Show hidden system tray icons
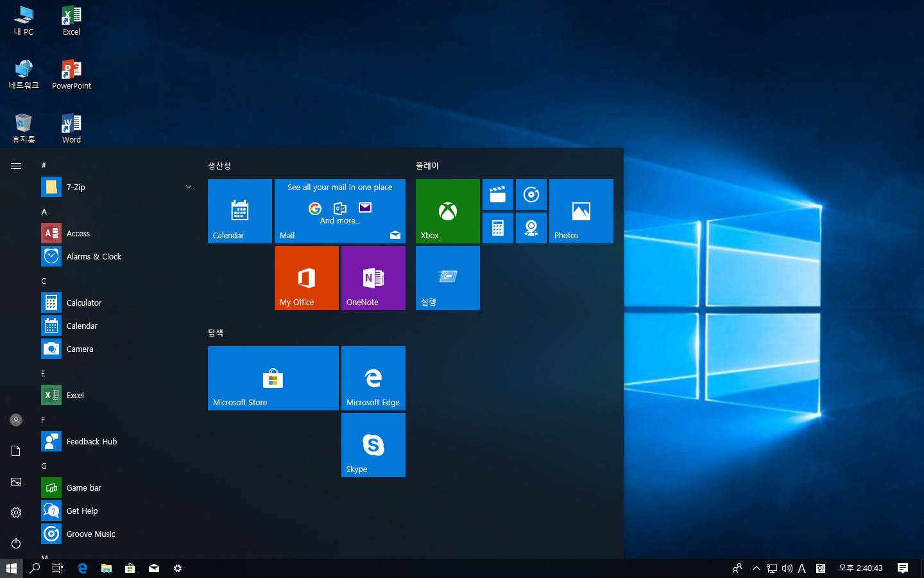924x578 pixels. pos(757,568)
